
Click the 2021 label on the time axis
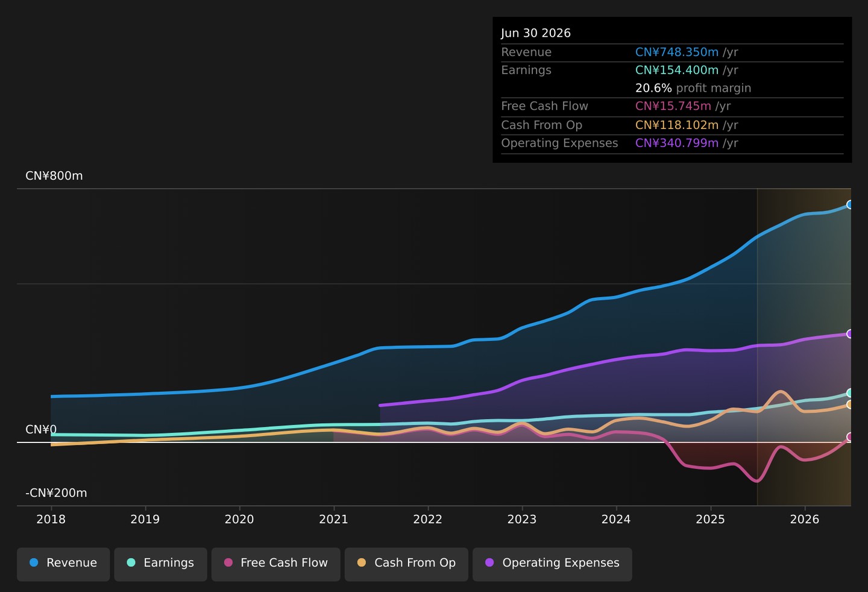coord(333,519)
